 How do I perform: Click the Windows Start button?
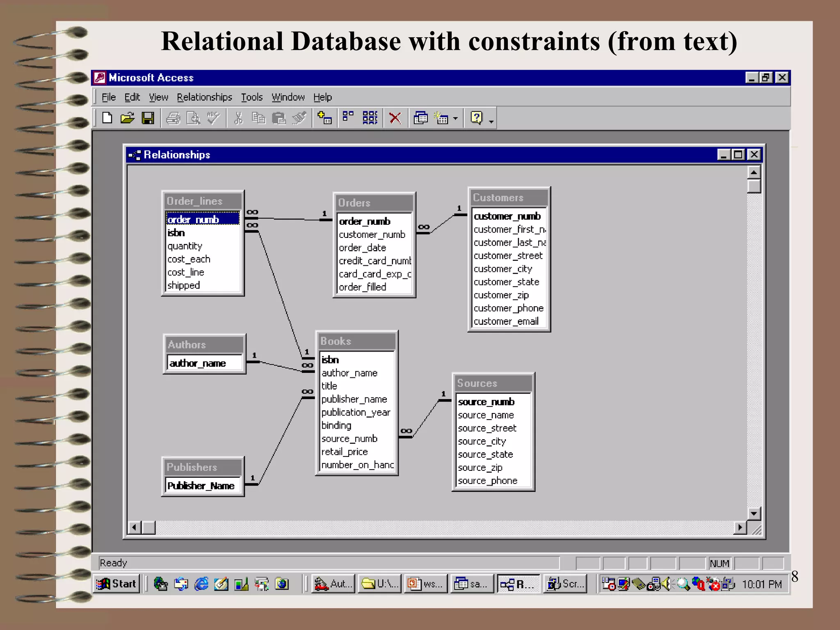click(116, 584)
